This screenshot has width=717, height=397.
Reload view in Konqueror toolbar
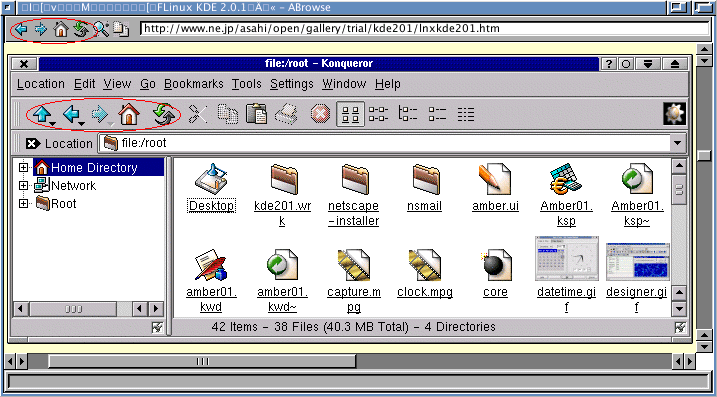point(165,114)
